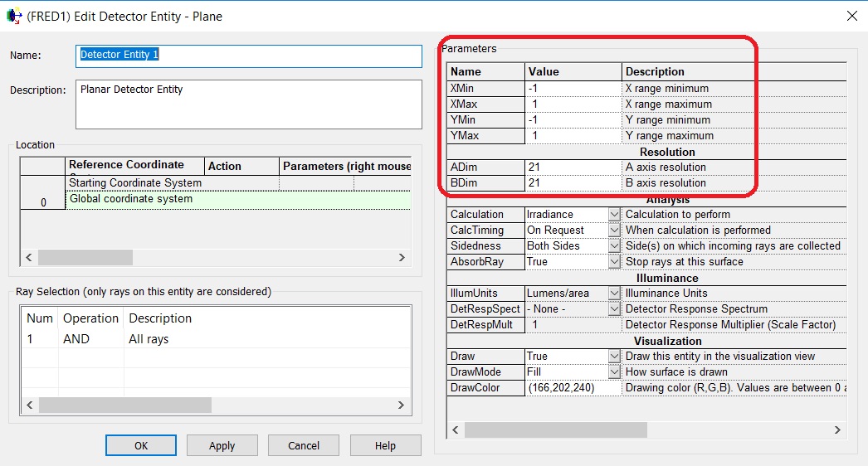
Task: Click the Description text box
Action: coord(249,104)
